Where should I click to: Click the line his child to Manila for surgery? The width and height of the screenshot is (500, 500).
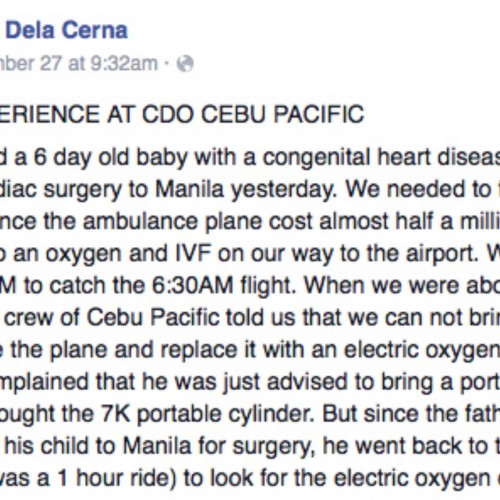pos(250,446)
